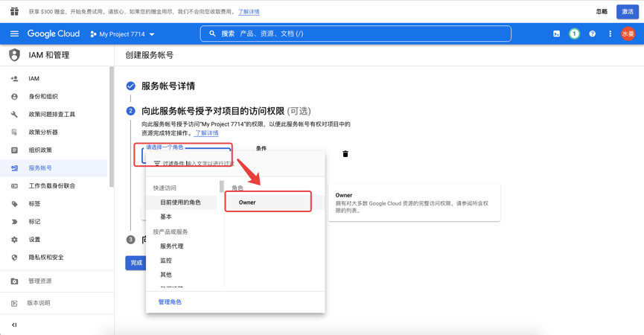This screenshot has height=335, width=644.
Task: Click the sidebar vertical scrollbar
Action: pyautogui.click(x=111, y=127)
